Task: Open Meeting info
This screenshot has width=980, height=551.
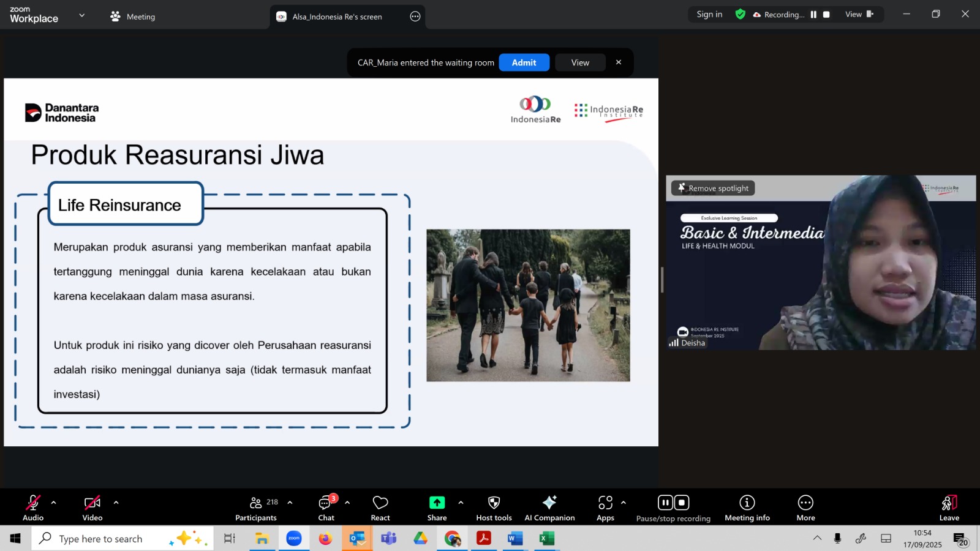Action: click(x=747, y=508)
